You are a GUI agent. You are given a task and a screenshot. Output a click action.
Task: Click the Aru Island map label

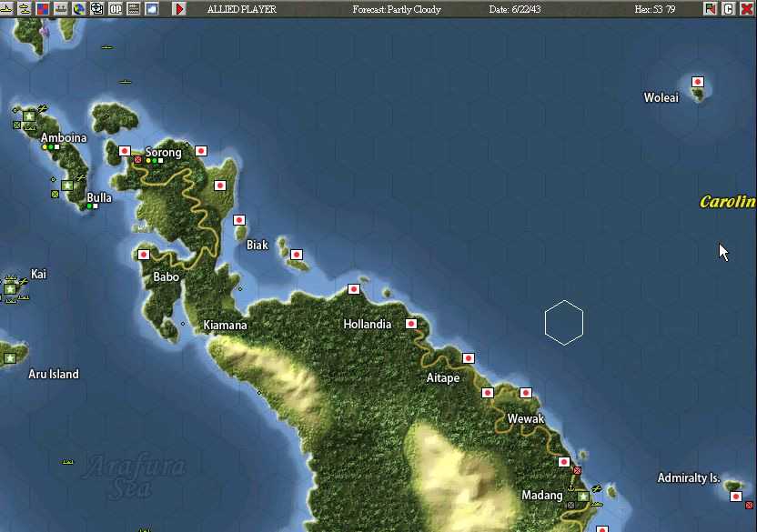54,374
